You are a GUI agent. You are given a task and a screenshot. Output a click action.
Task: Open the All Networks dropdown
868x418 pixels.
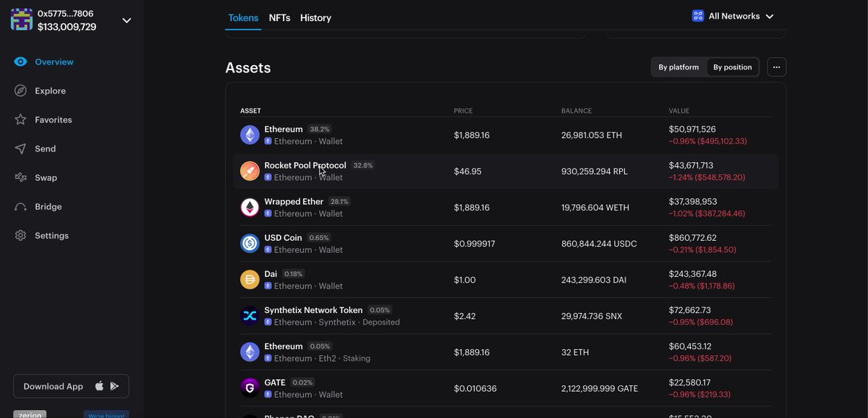click(733, 16)
